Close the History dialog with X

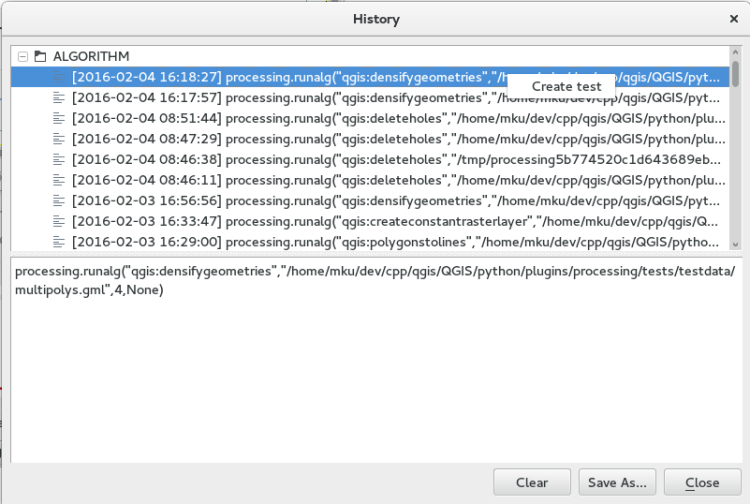point(734,19)
